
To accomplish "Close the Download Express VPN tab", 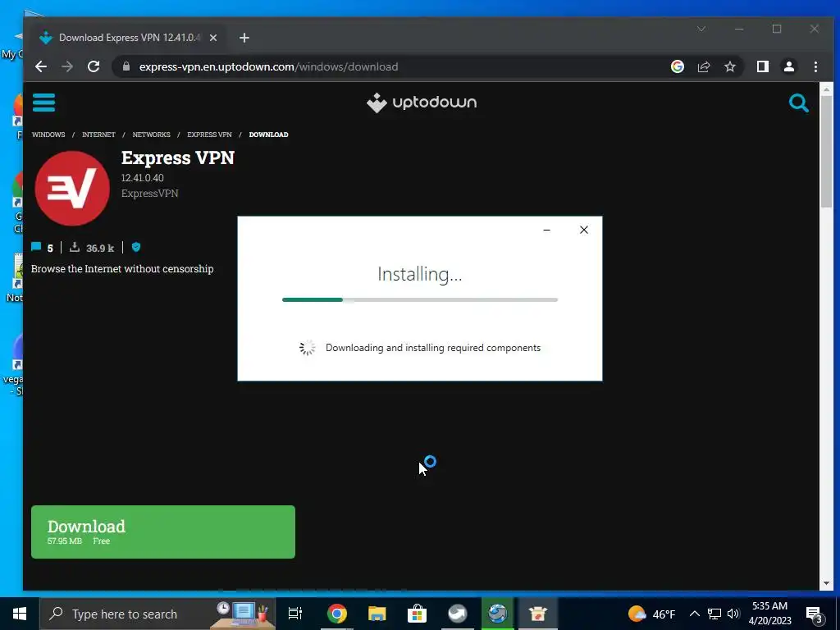I will click(x=213, y=38).
